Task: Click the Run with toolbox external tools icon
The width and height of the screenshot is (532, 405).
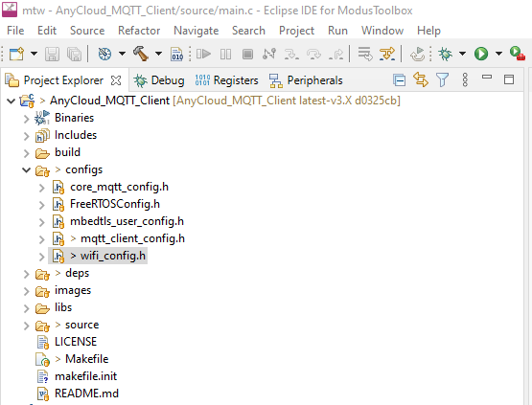Action: tap(517, 54)
